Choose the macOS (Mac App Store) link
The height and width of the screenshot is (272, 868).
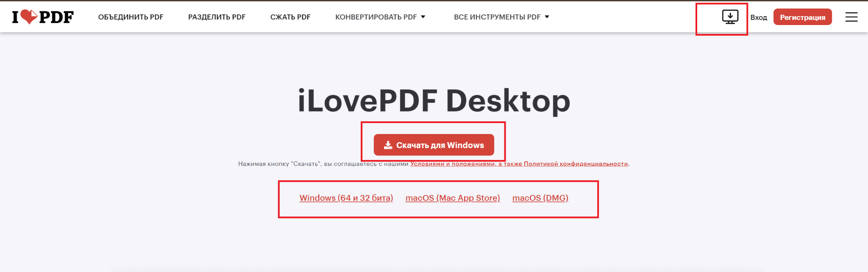click(x=453, y=198)
